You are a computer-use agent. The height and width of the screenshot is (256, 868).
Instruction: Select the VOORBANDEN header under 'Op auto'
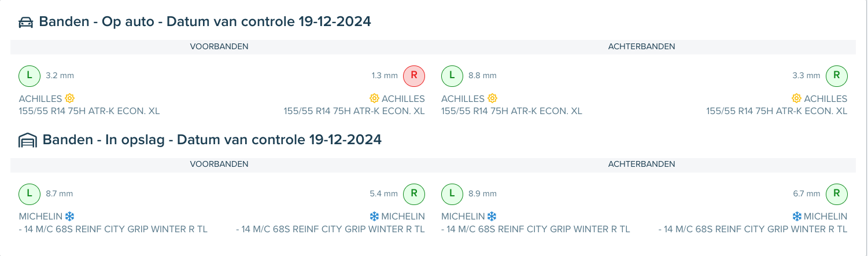(219, 46)
